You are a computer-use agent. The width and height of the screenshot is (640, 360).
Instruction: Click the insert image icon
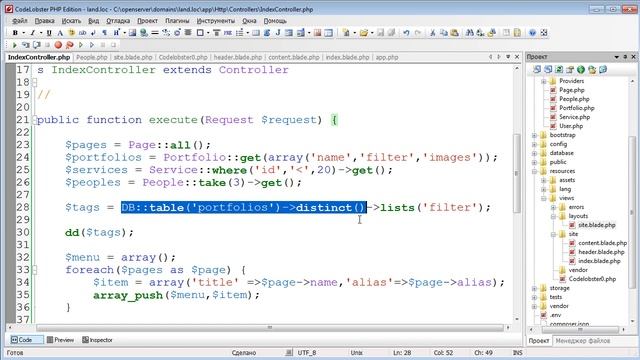(x=132, y=33)
